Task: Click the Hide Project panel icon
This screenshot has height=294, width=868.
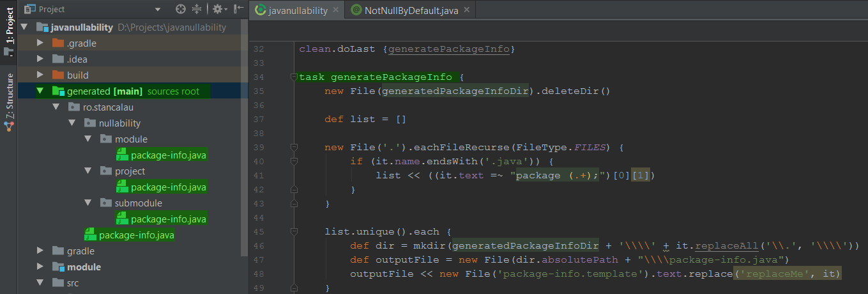Action: click(238, 9)
